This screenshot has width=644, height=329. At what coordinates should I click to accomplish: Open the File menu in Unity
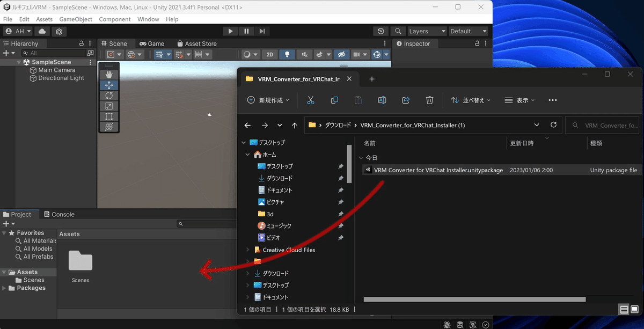[8, 19]
